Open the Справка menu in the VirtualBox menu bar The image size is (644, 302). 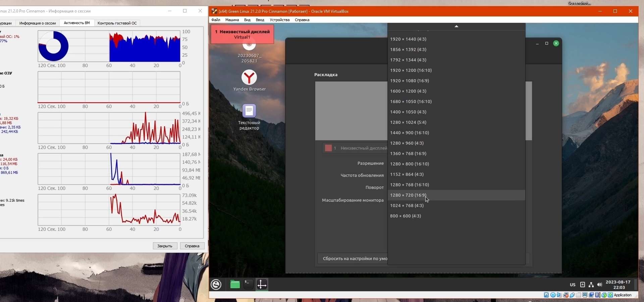[x=302, y=20]
